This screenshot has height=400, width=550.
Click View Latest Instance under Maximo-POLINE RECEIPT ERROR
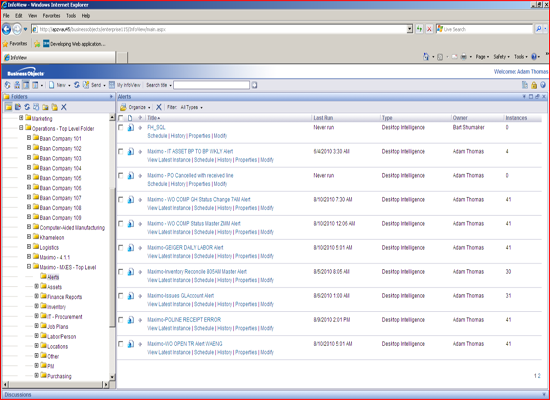pos(169,328)
